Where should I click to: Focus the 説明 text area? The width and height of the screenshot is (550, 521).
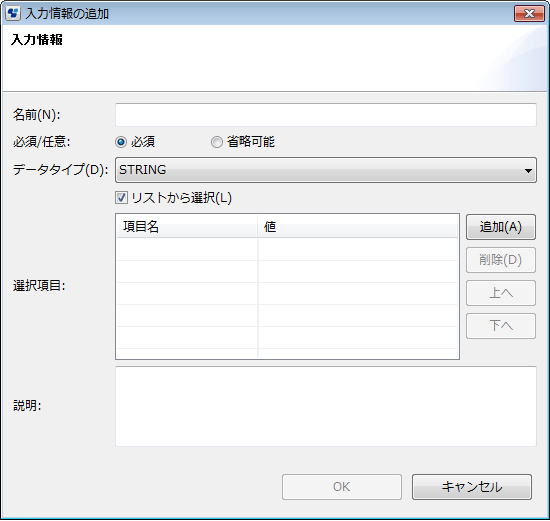[x=326, y=406]
